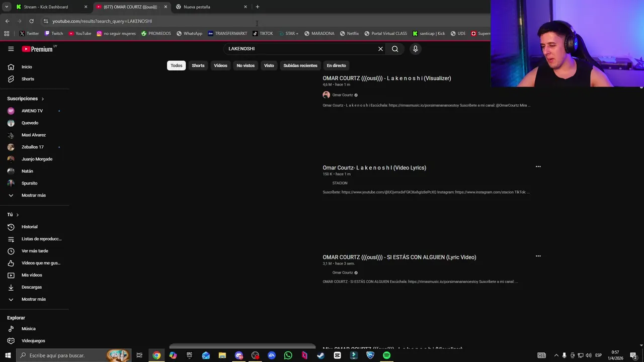Show hidden system tray icons
This screenshot has height=362, width=644.
click(556, 355)
